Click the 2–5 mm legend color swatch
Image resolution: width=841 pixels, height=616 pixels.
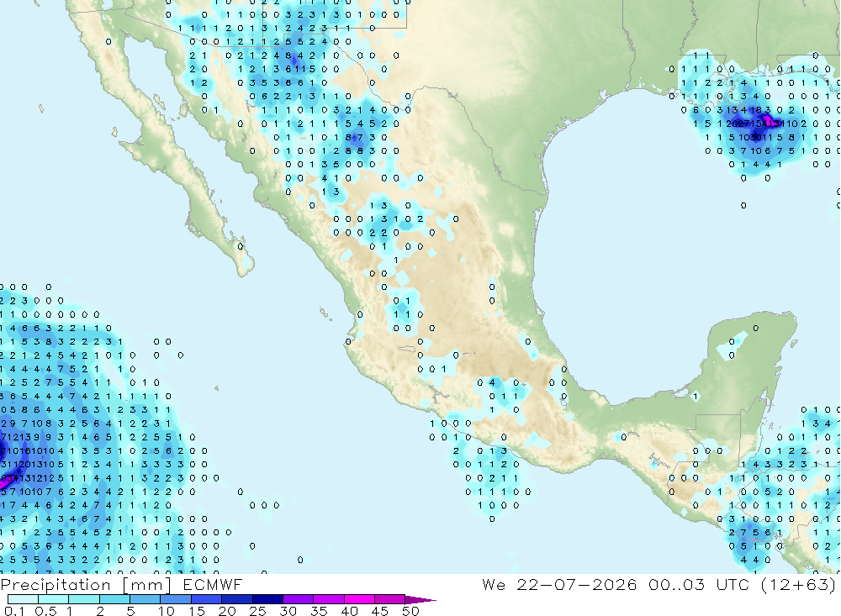pyautogui.click(x=114, y=599)
